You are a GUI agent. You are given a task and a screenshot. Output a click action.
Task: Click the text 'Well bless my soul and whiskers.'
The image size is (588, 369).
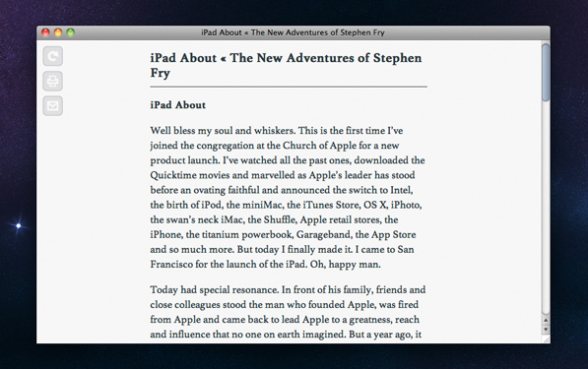click(224, 131)
